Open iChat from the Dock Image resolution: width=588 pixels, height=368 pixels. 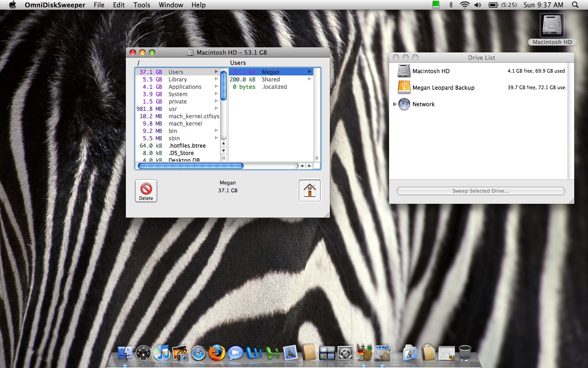pos(235,353)
